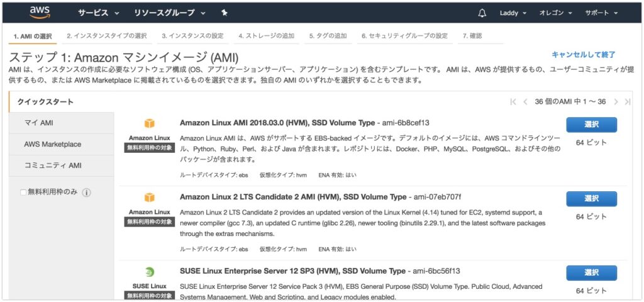Go to next page arrow of AMI list
644x302 pixels.
[x=616, y=102]
